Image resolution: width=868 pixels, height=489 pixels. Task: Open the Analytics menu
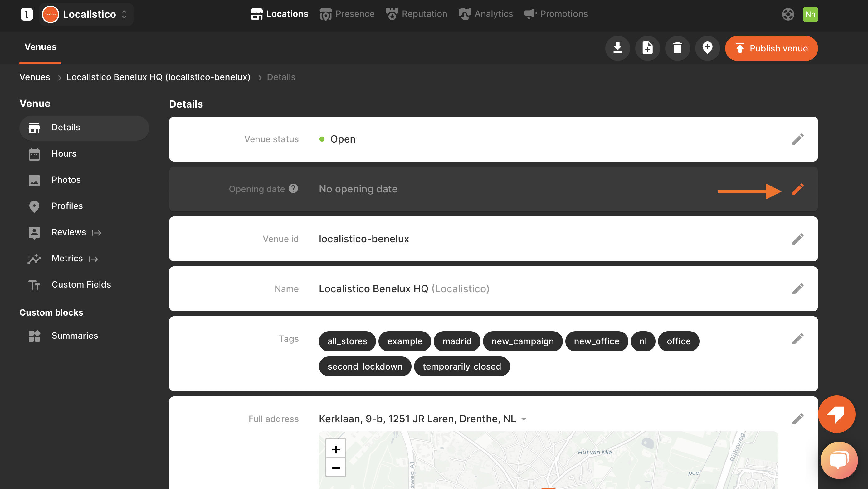coord(485,14)
